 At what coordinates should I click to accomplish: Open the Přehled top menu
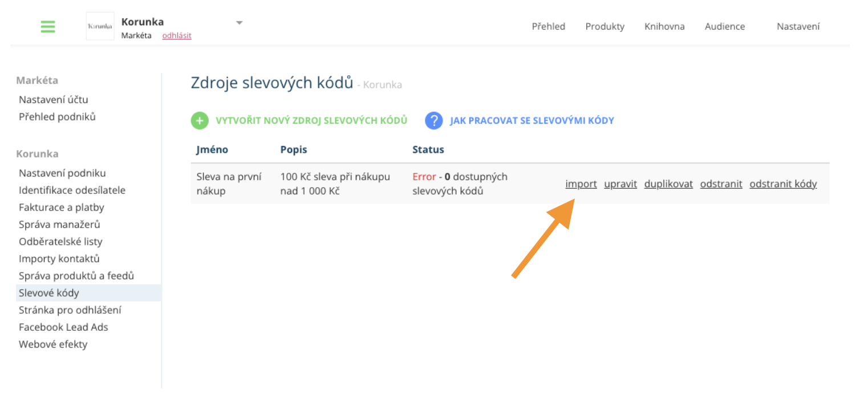pyautogui.click(x=549, y=26)
